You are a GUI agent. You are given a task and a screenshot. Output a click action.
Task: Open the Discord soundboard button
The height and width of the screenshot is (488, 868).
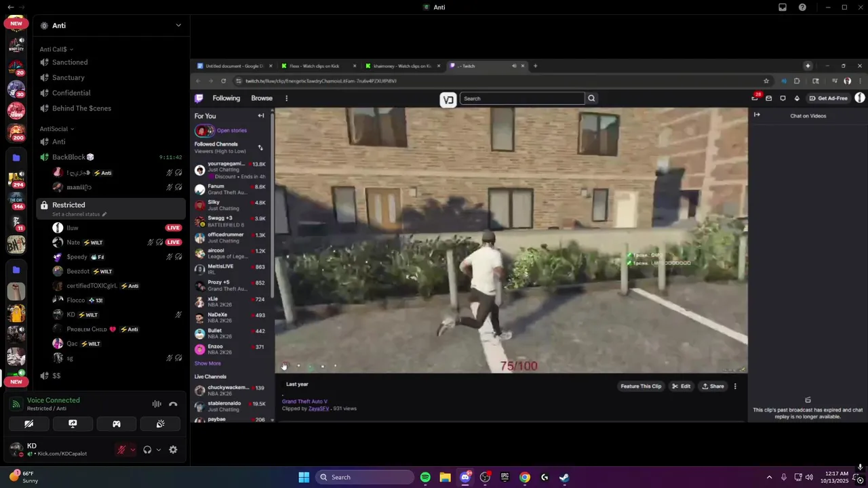tap(160, 424)
